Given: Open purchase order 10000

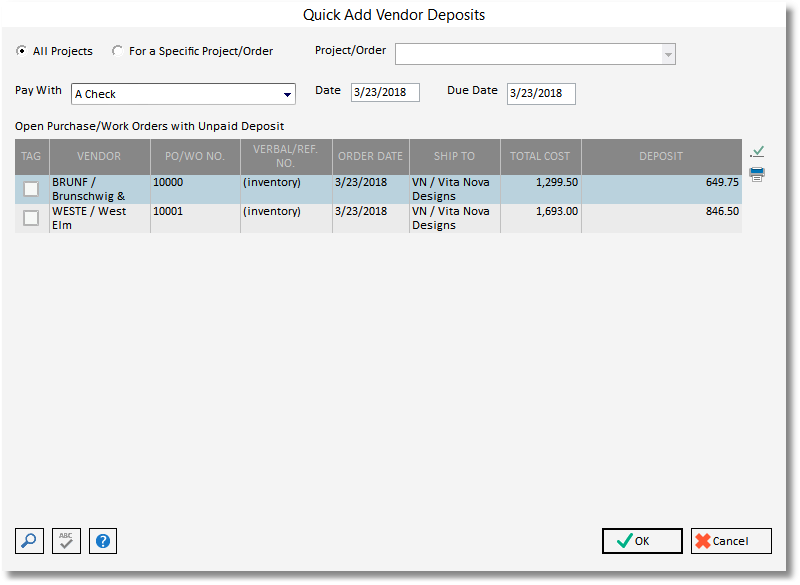Looking at the screenshot, I should click(x=166, y=182).
